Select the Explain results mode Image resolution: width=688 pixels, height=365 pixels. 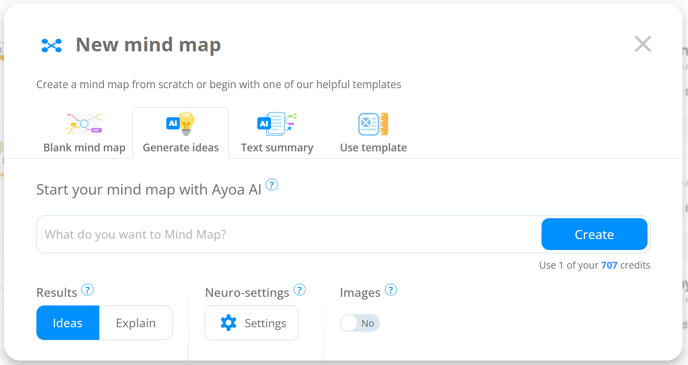[136, 323]
